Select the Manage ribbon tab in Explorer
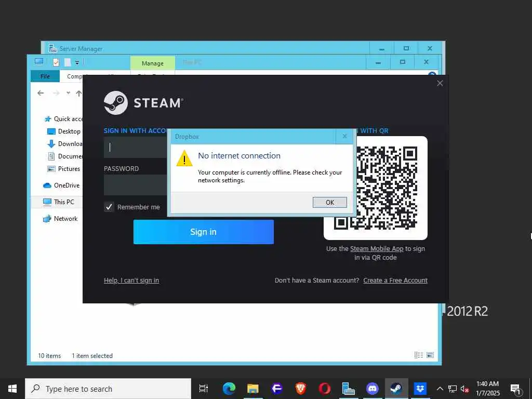The height and width of the screenshot is (399, 532). 153,63
